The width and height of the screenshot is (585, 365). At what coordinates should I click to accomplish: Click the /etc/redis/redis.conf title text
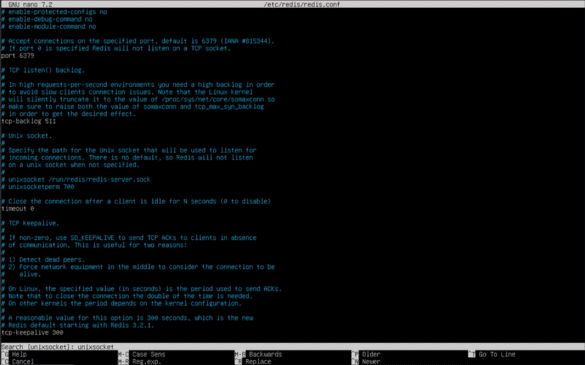point(302,4)
